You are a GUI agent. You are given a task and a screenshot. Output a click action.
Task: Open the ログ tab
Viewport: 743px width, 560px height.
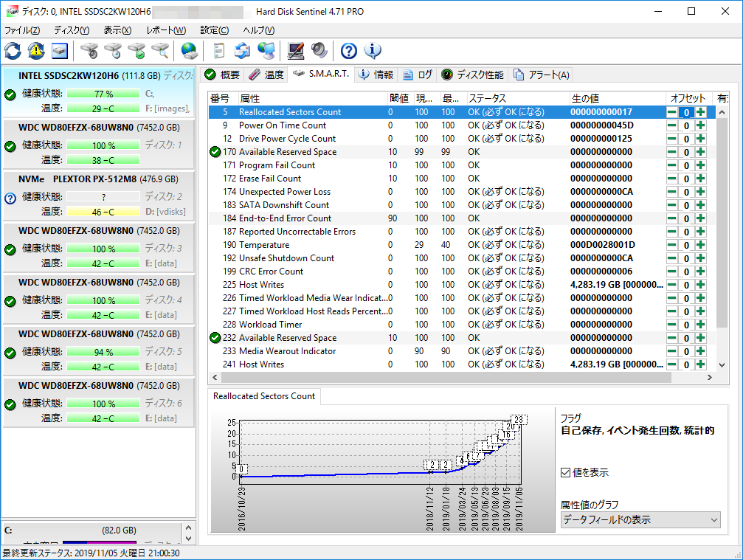click(418, 75)
